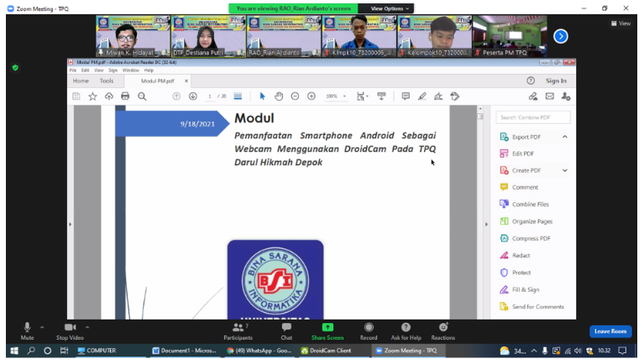Click the read mode keyboard icon
The image size is (644, 364).
pos(381,96)
